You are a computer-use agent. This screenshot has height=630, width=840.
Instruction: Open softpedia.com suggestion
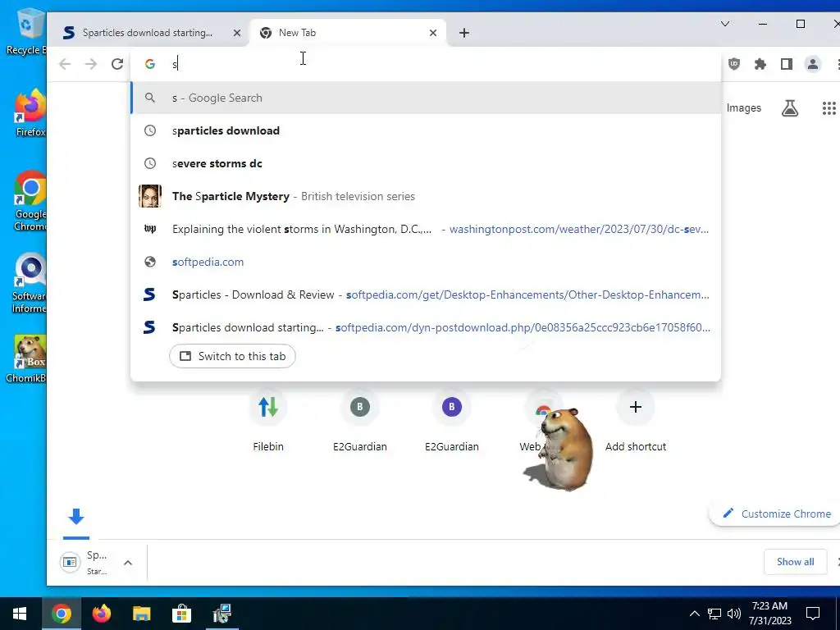(x=426, y=262)
